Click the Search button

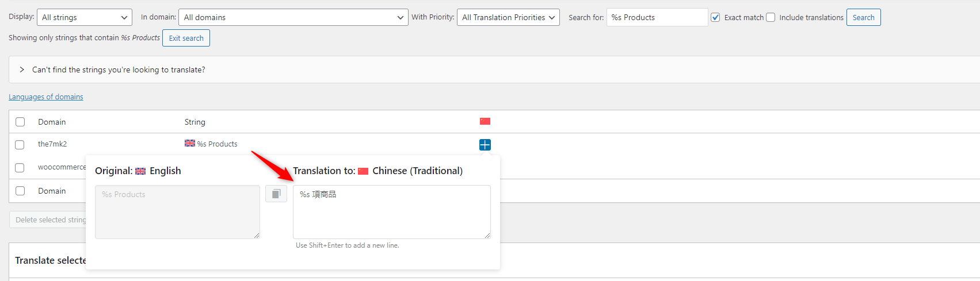(863, 17)
